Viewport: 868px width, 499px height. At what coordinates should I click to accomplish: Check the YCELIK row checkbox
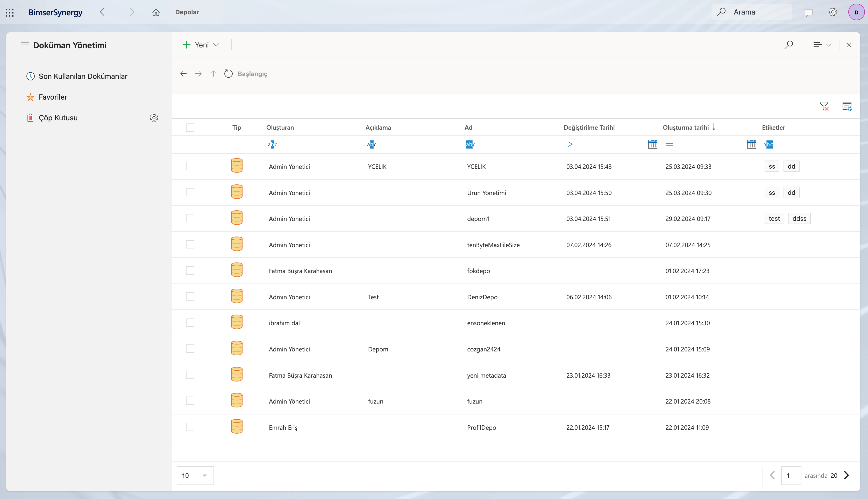pyautogui.click(x=190, y=166)
